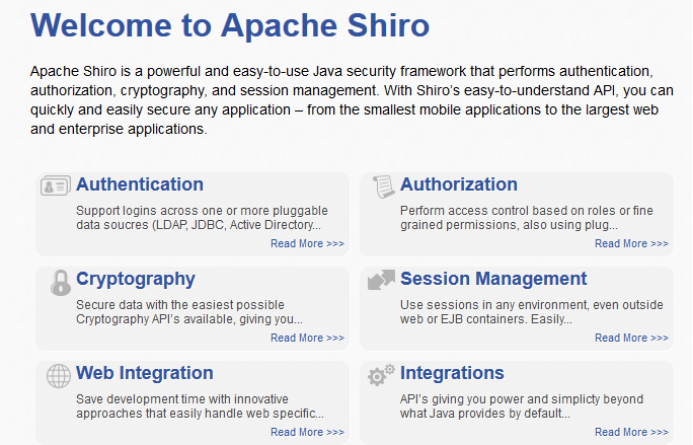Image resolution: width=693 pixels, height=445 pixels.
Task: Follow Read More under Authentication
Action: [307, 243]
